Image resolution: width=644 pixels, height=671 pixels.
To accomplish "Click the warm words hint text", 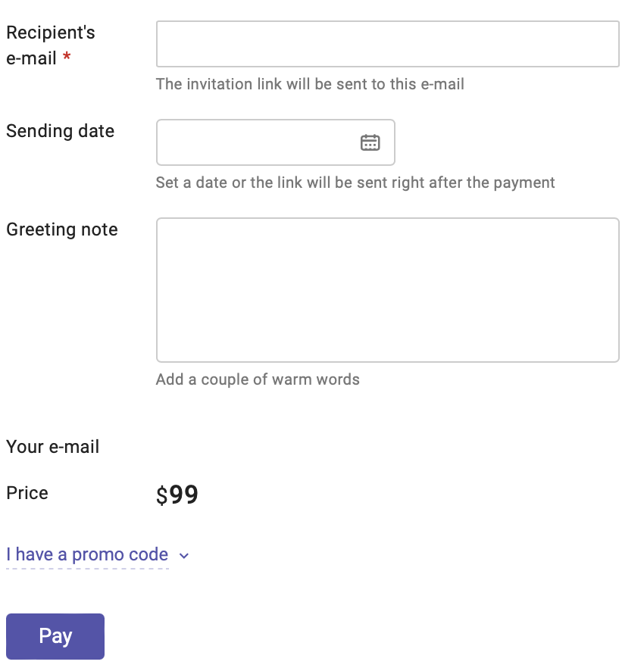I will 258,379.
